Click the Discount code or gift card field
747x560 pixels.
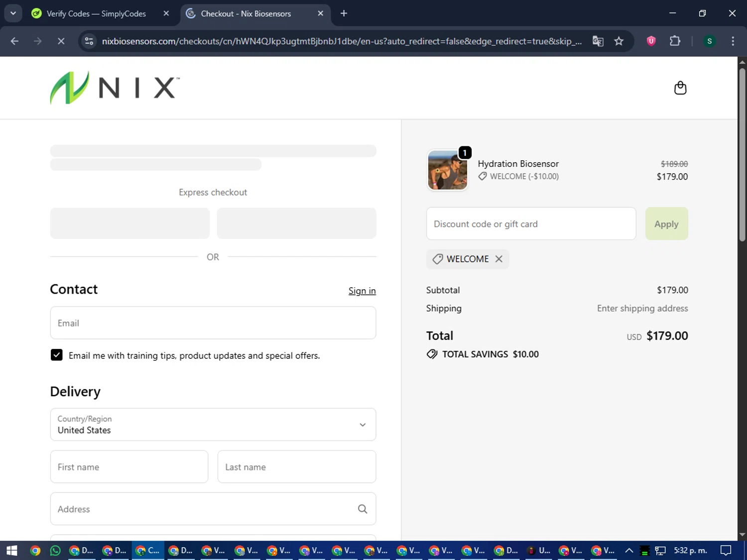click(531, 224)
